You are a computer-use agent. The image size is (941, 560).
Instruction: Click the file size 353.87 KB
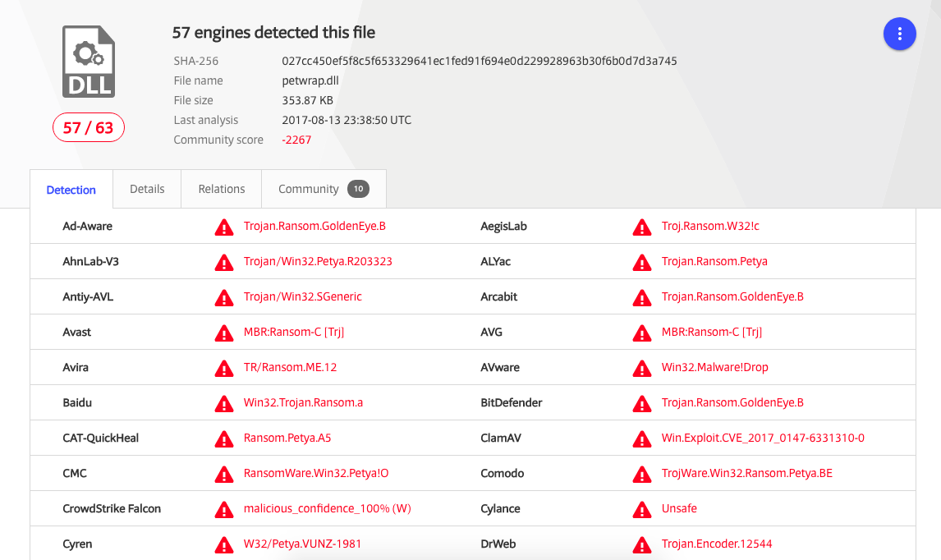pyautogui.click(x=307, y=100)
